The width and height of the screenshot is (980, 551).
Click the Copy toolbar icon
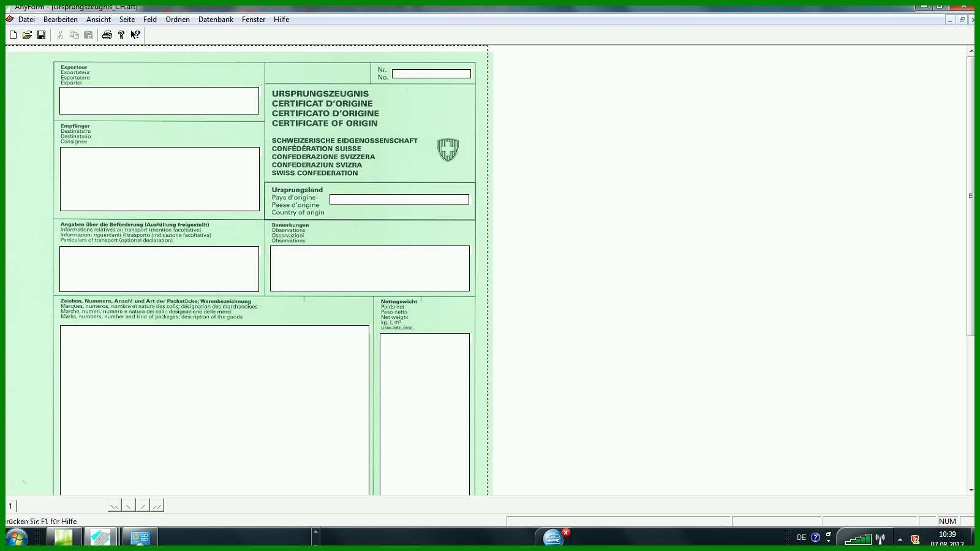coord(74,35)
